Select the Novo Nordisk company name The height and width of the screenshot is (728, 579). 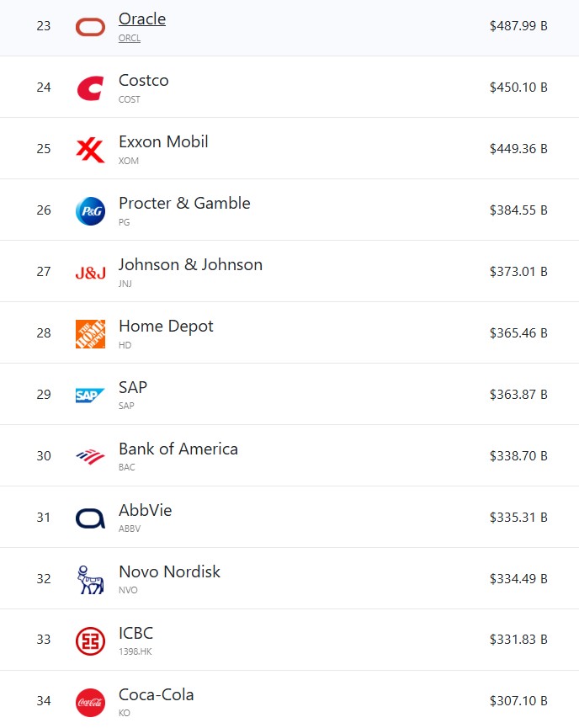[169, 571]
